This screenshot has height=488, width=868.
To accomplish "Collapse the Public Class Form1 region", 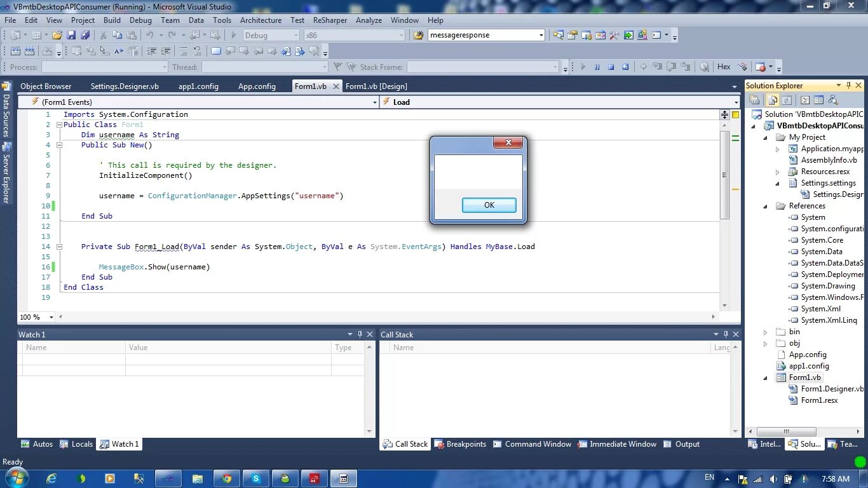I will point(59,125).
